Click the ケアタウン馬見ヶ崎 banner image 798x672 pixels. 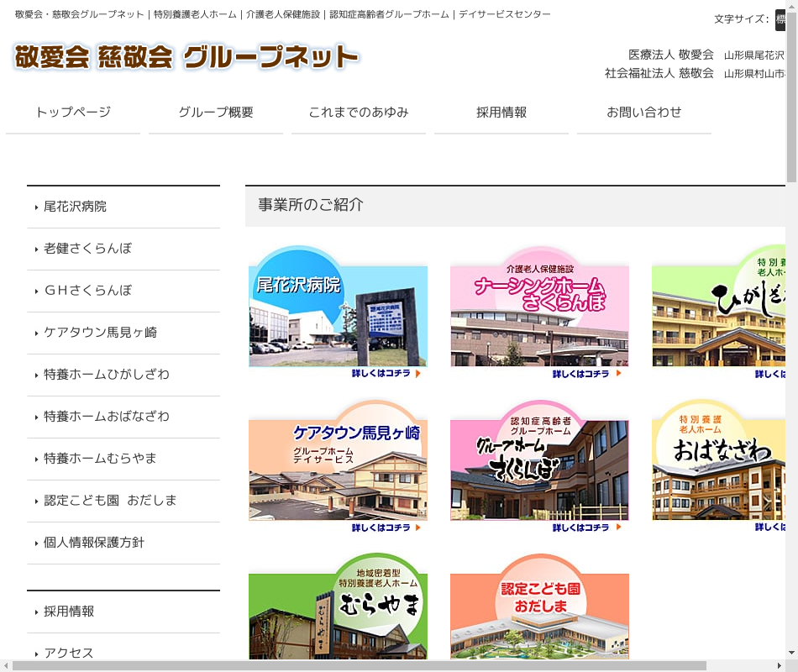coord(338,466)
